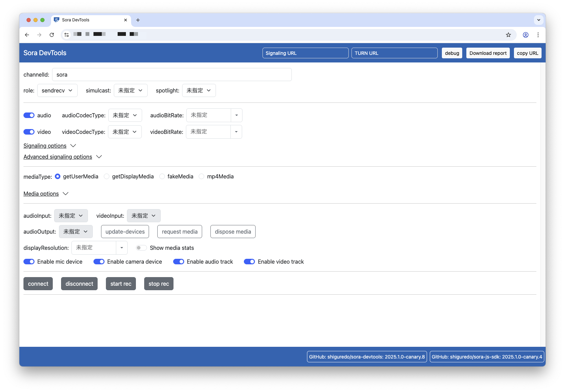
Task: Open the displayResolution combo arrow
Action: (122, 248)
